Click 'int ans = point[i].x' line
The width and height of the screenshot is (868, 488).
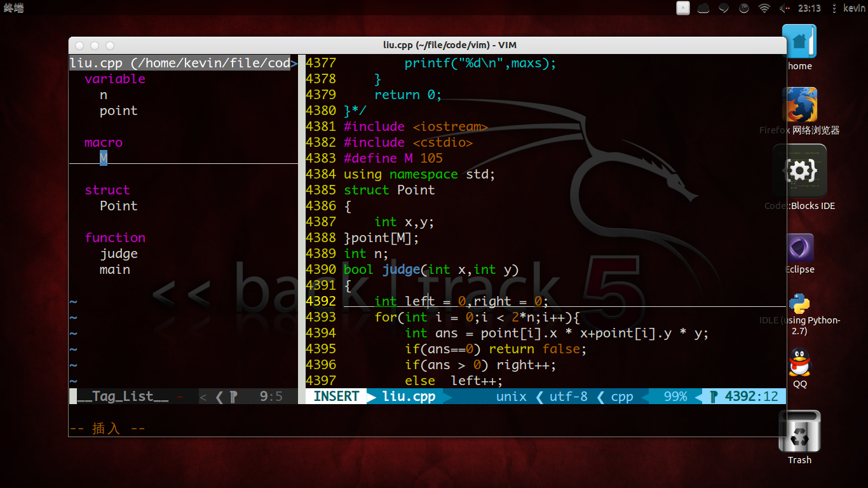(557, 333)
